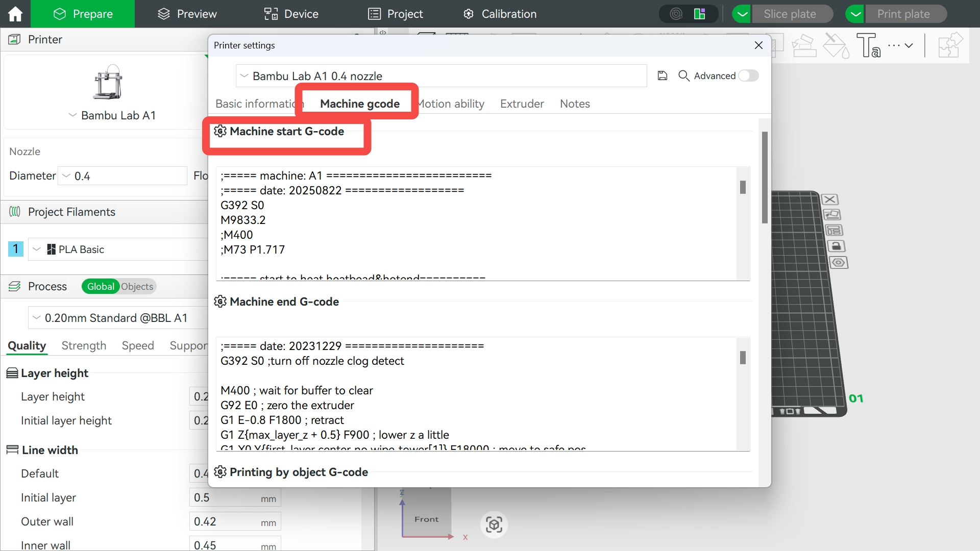Open the Machine gcode tab
Viewport: 980px width, 551px height.
[360, 104]
